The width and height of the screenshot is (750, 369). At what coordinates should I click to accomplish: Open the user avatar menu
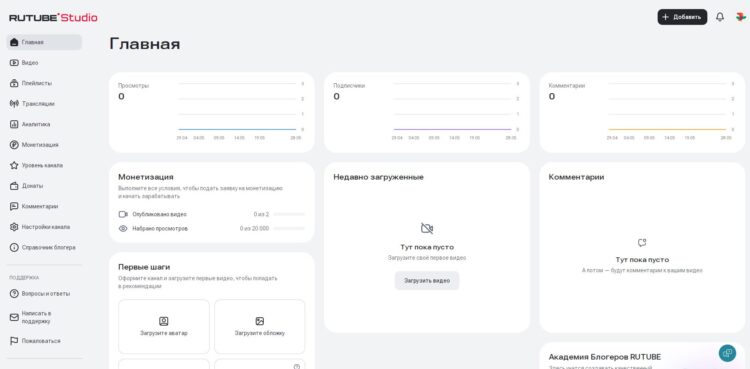[x=740, y=17]
